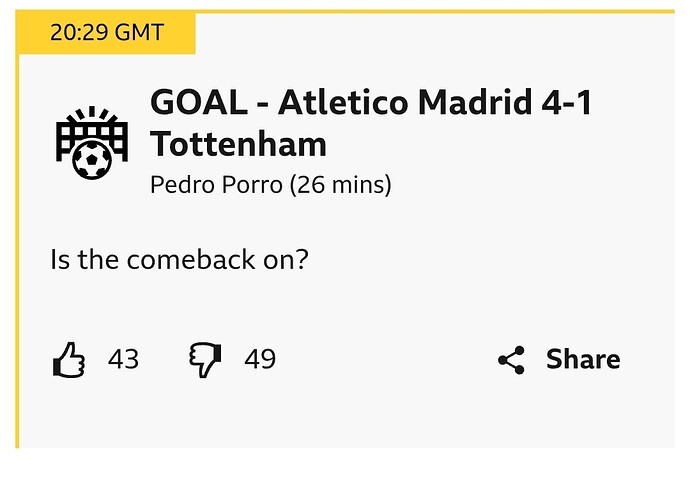Click the 'Is the comeback on?' text
Screen dimensions: 690x477
(179, 260)
